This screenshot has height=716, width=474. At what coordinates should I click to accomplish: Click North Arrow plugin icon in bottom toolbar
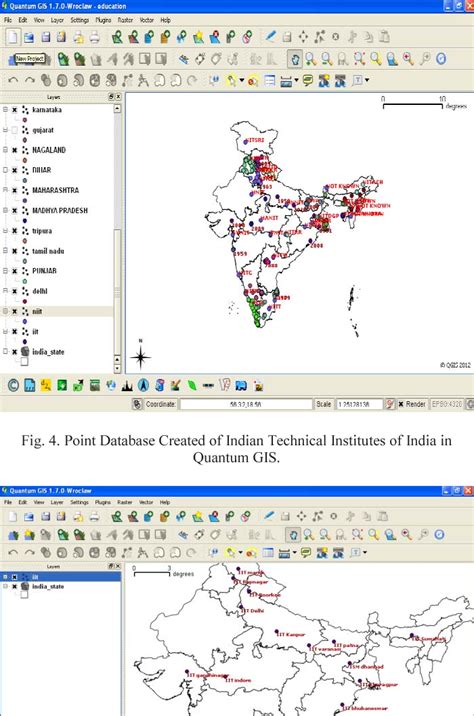click(143, 385)
